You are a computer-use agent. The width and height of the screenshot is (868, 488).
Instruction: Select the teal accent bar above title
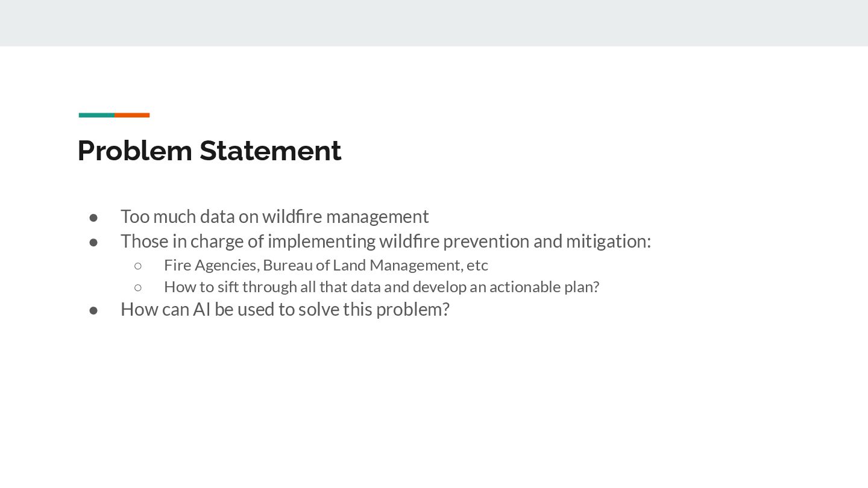point(96,115)
